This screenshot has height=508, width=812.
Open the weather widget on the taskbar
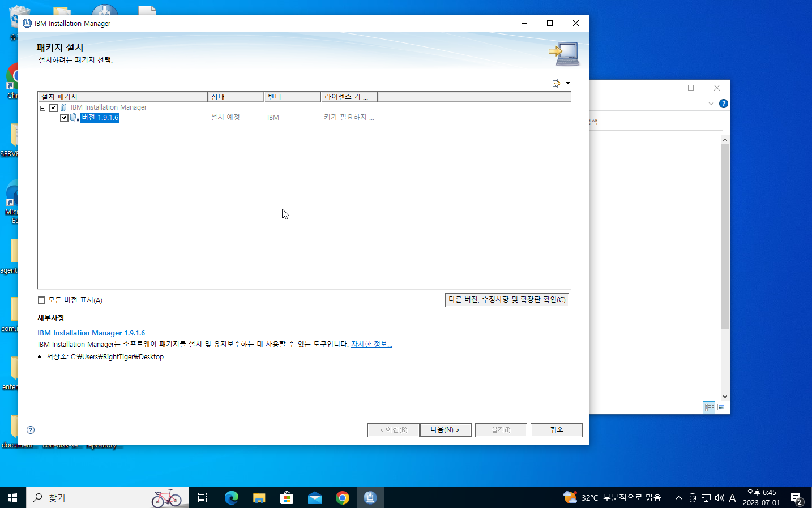tap(612, 498)
